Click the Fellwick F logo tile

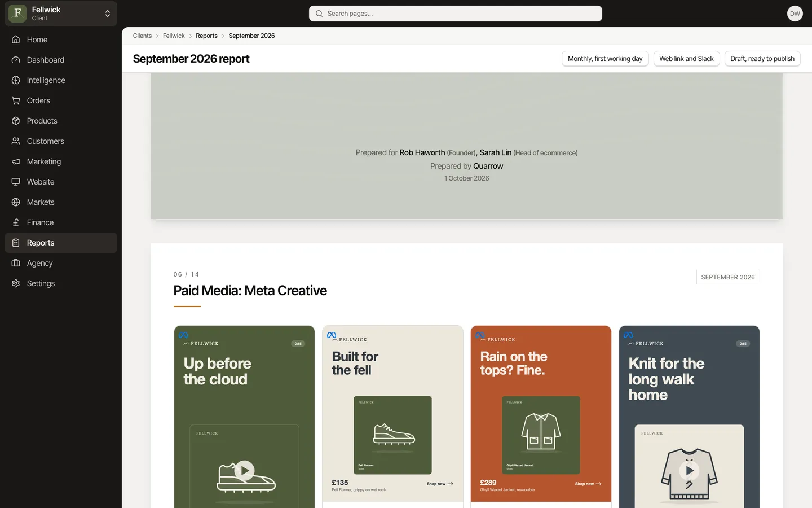17,13
